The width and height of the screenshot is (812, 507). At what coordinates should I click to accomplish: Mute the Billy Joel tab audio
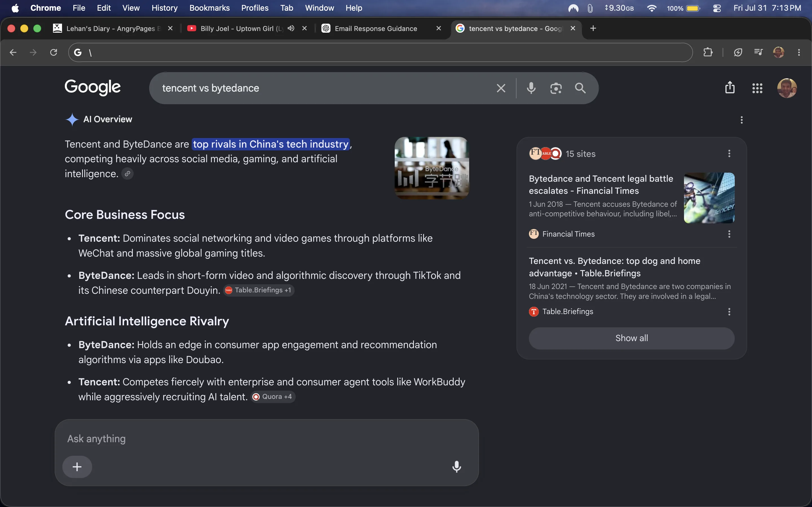291,28
